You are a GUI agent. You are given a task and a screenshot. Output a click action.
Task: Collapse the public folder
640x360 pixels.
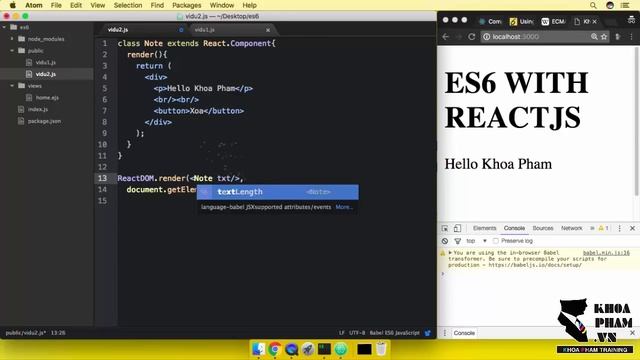point(12,51)
